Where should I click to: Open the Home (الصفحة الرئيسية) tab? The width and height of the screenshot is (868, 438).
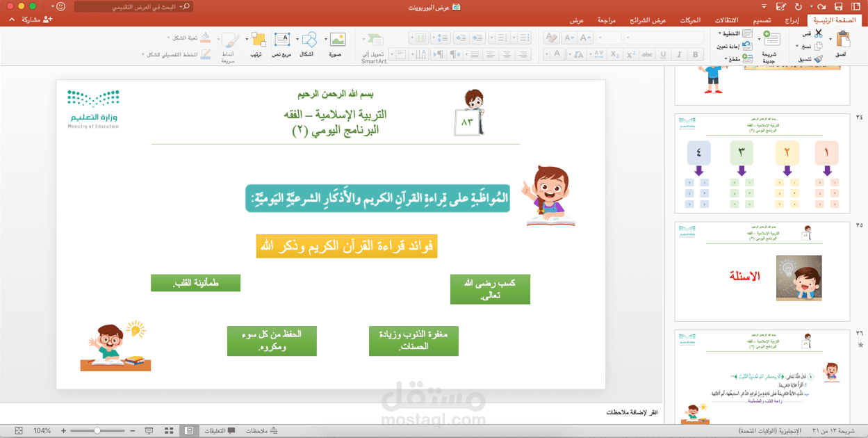tap(834, 20)
